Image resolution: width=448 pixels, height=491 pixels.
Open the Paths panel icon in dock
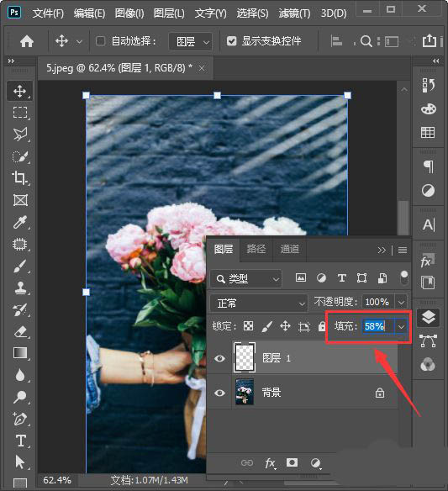click(x=429, y=341)
